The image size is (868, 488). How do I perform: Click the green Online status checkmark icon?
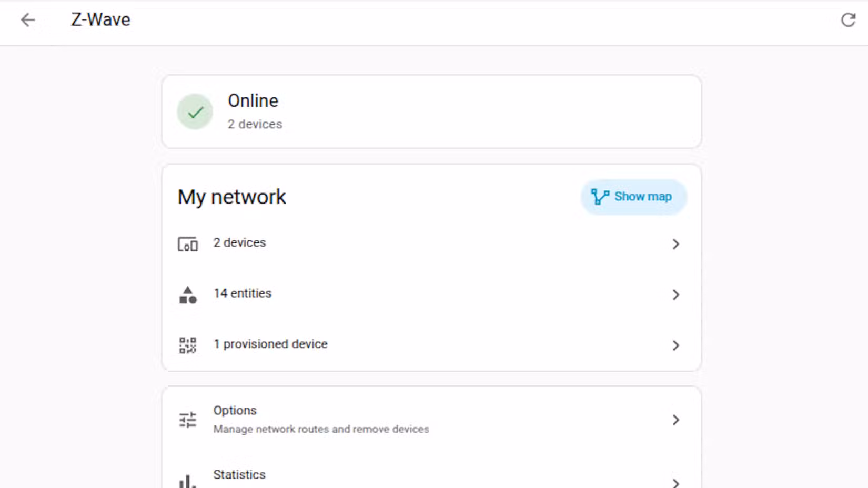[195, 111]
